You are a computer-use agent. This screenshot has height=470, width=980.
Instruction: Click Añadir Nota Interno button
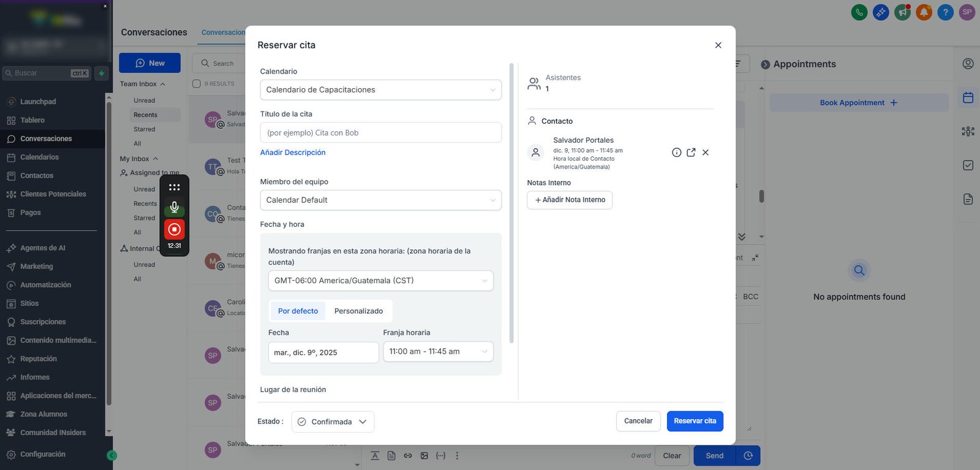(570, 200)
